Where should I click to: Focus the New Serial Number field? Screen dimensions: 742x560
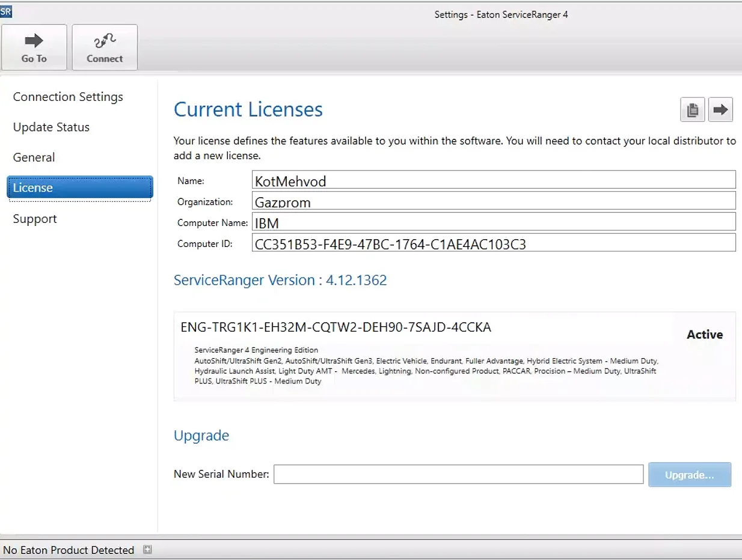458,474
